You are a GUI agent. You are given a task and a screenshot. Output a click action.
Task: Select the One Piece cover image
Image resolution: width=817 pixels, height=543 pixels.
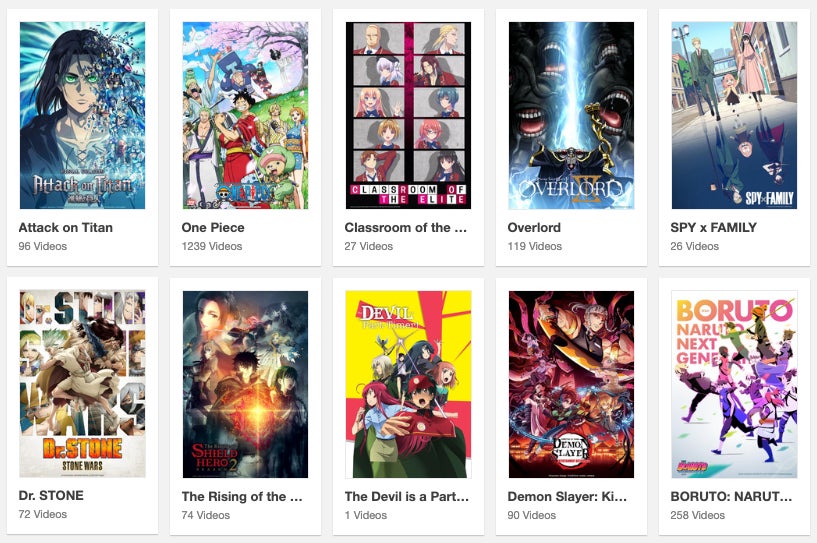(245, 115)
